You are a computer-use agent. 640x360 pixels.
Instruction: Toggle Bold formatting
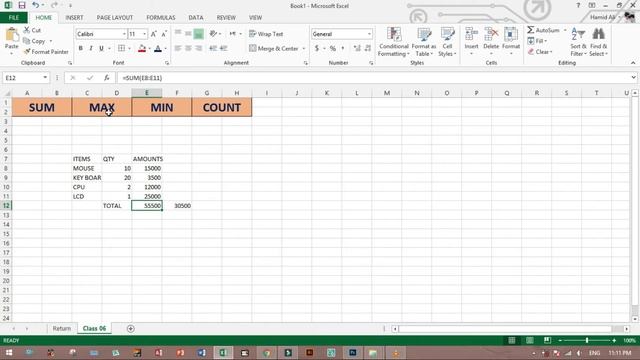[x=80, y=48]
